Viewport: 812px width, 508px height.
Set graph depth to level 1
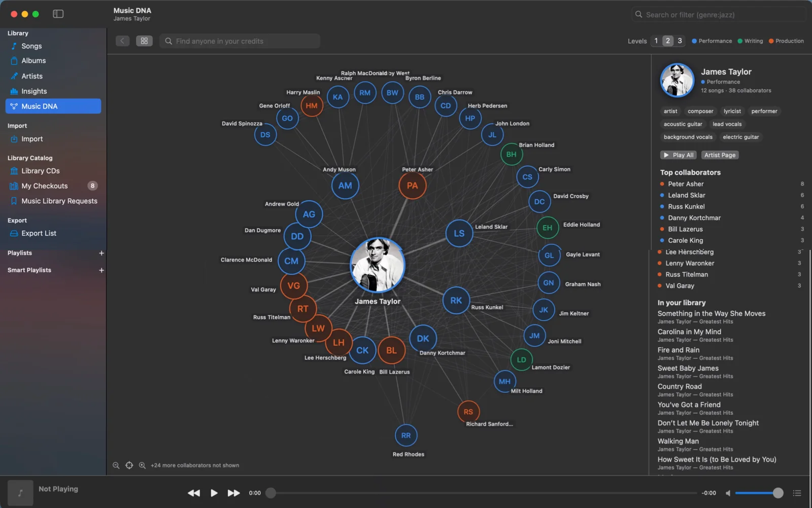click(x=656, y=41)
